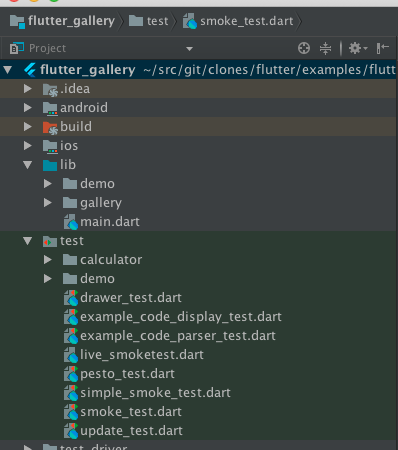Select the build label
The width and height of the screenshot is (398, 450).
point(76,127)
